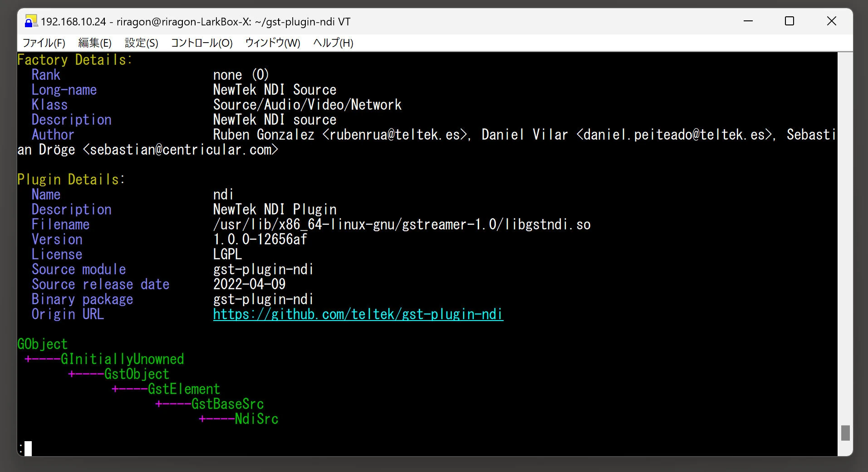Click NdiSrc in the object hierarchy
Image resolution: width=868 pixels, height=472 pixels.
[256, 419]
